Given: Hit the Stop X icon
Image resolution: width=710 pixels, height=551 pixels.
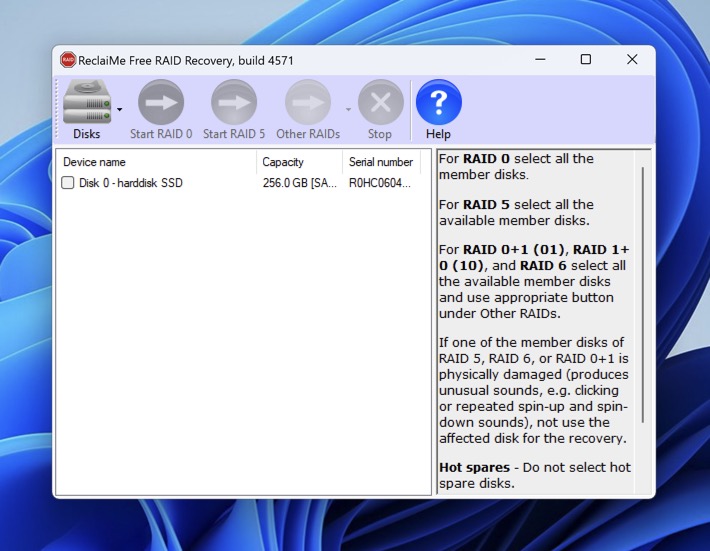Looking at the screenshot, I should pos(380,103).
